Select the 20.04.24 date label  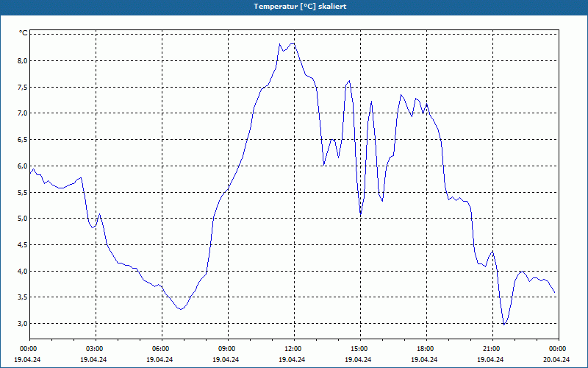coord(557,359)
